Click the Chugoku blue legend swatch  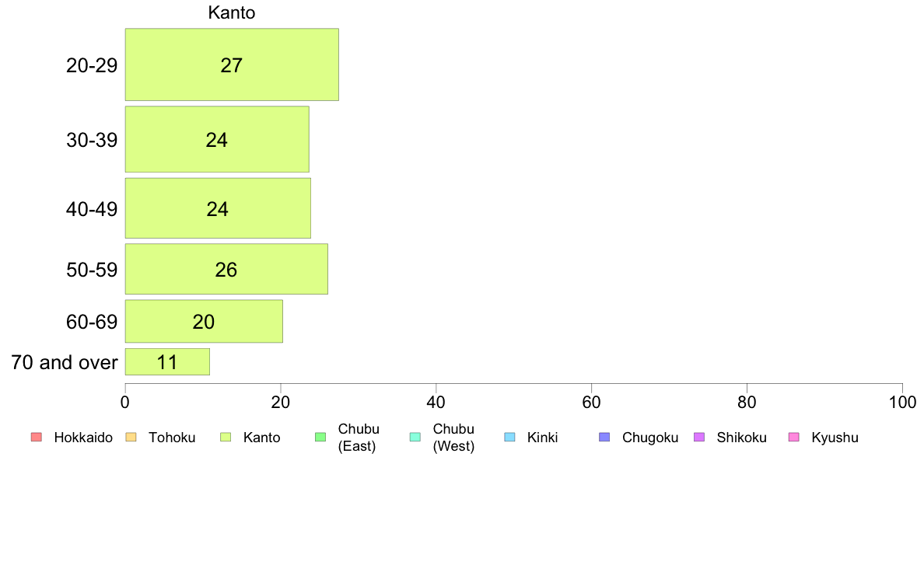pyautogui.click(x=604, y=437)
